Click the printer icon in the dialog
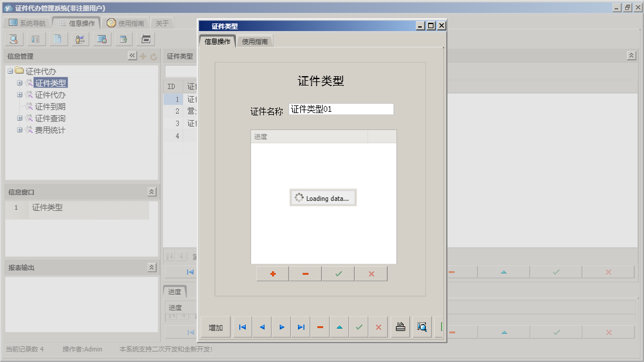Image resolution: width=644 pixels, height=362 pixels. click(401, 327)
